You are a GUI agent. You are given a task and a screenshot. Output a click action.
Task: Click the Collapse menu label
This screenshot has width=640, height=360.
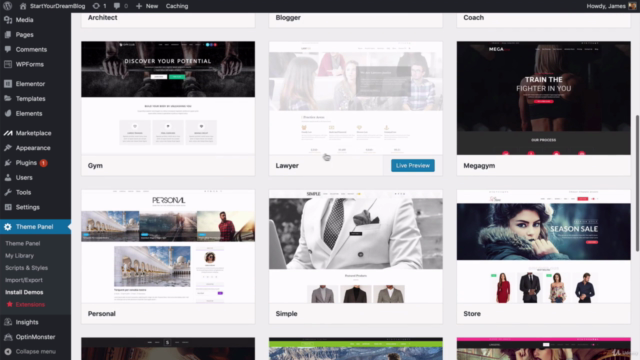pos(36,351)
